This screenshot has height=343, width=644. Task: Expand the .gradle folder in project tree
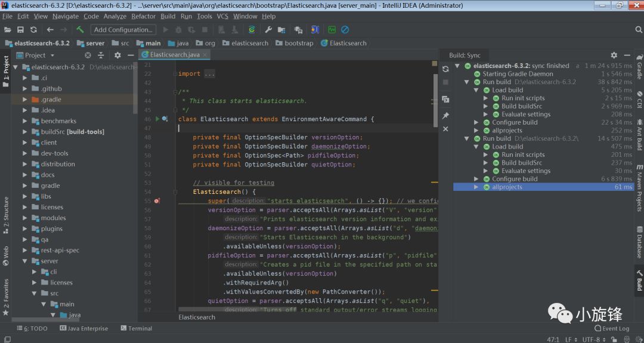click(x=25, y=100)
